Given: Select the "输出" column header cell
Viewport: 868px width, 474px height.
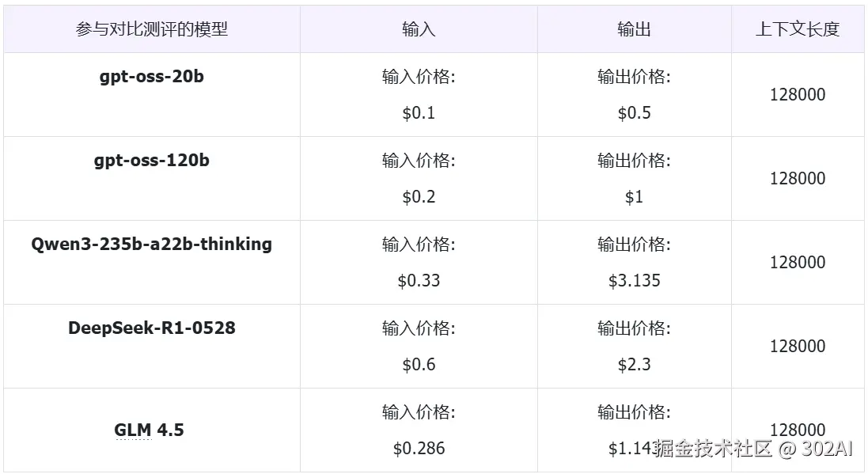Looking at the screenshot, I should click(x=634, y=29).
